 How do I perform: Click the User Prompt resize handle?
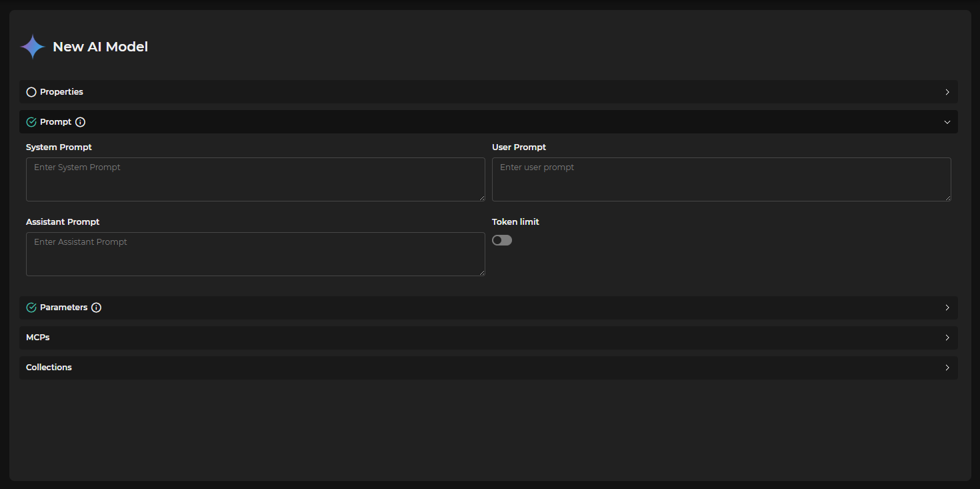click(947, 197)
